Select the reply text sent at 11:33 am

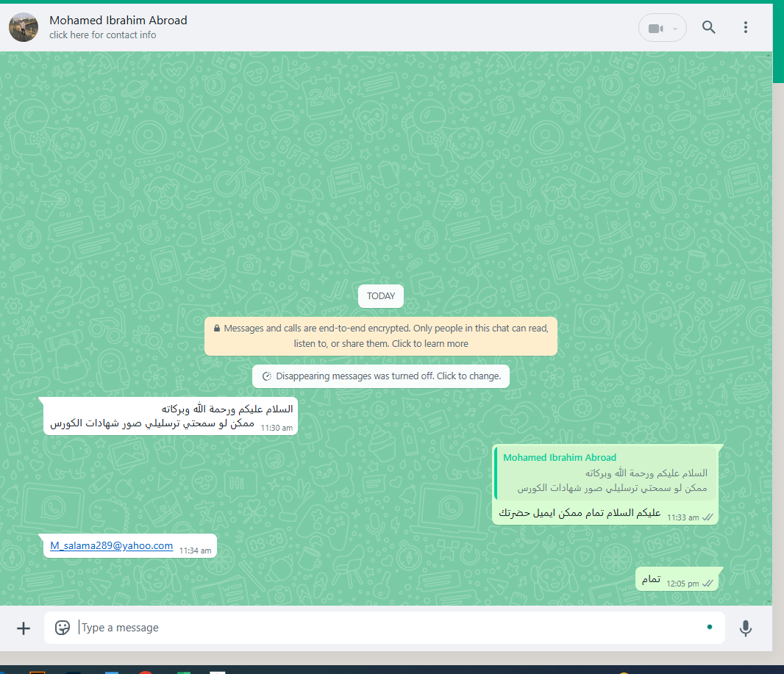pyautogui.click(x=580, y=512)
